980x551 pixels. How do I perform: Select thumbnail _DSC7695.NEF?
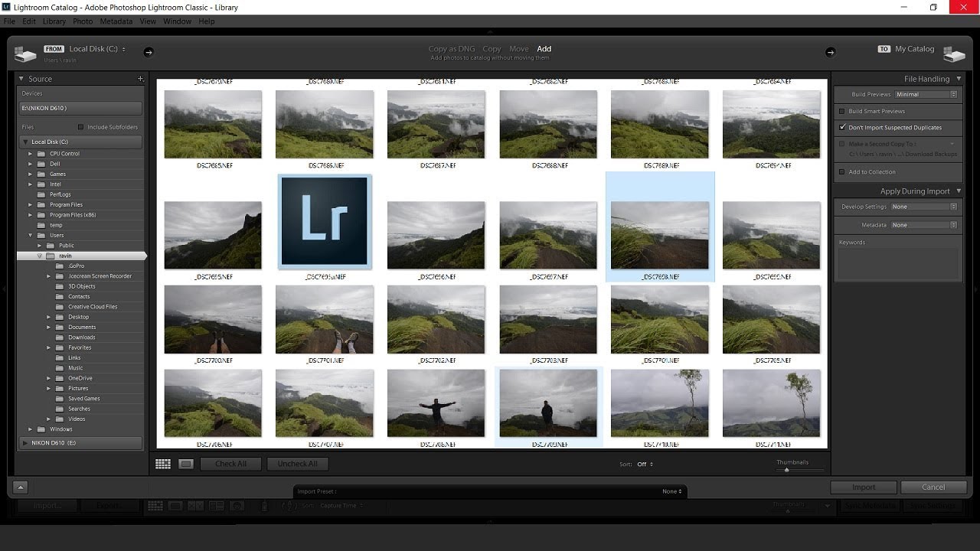[213, 236]
